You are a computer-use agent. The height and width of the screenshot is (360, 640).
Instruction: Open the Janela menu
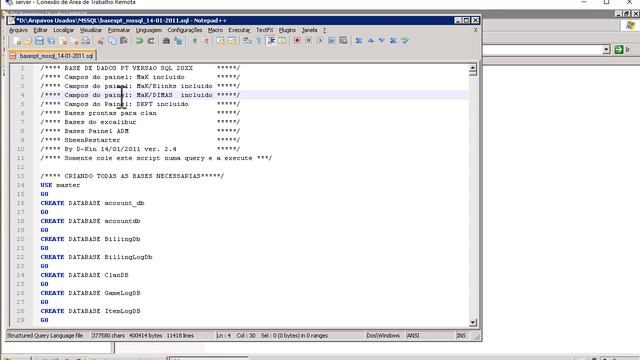309,30
